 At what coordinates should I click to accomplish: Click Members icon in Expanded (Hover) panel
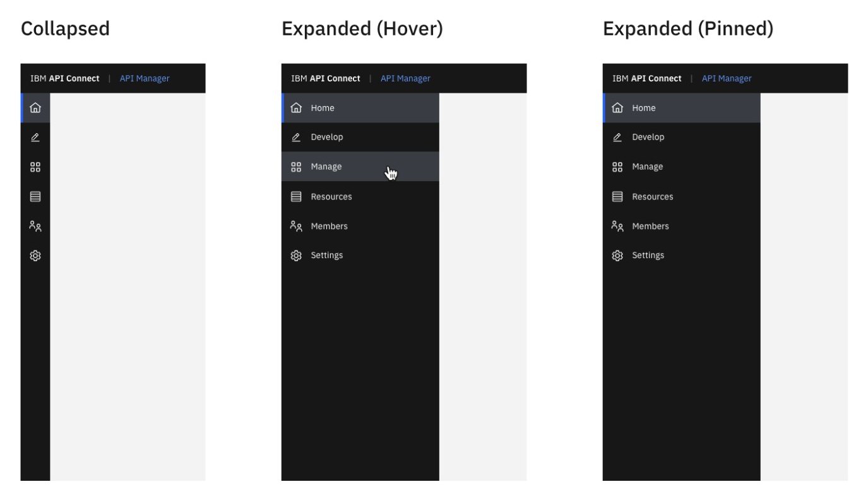click(x=296, y=226)
